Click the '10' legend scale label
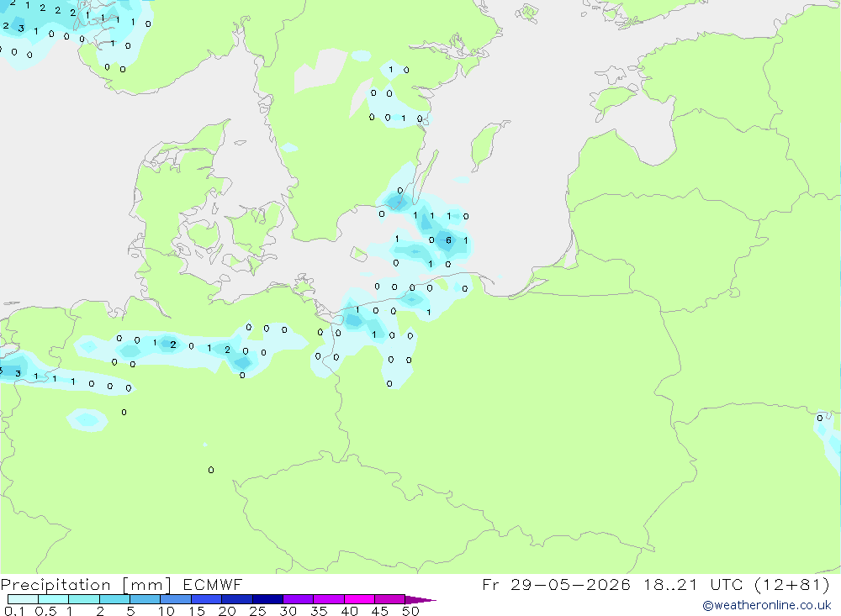Screen dimensions: 841x616 [167, 611]
